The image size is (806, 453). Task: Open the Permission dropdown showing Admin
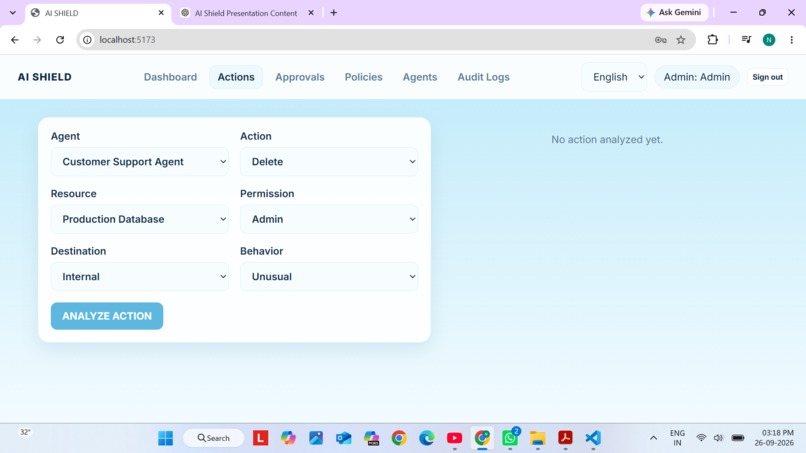click(329, 219)
